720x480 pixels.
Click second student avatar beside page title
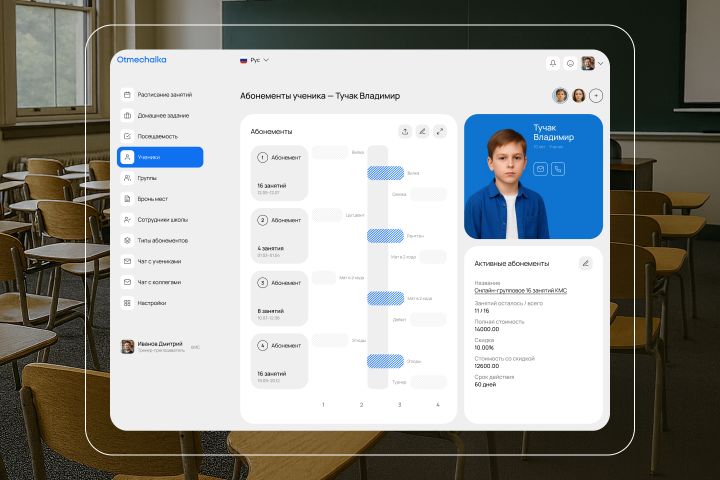(579, 96)
